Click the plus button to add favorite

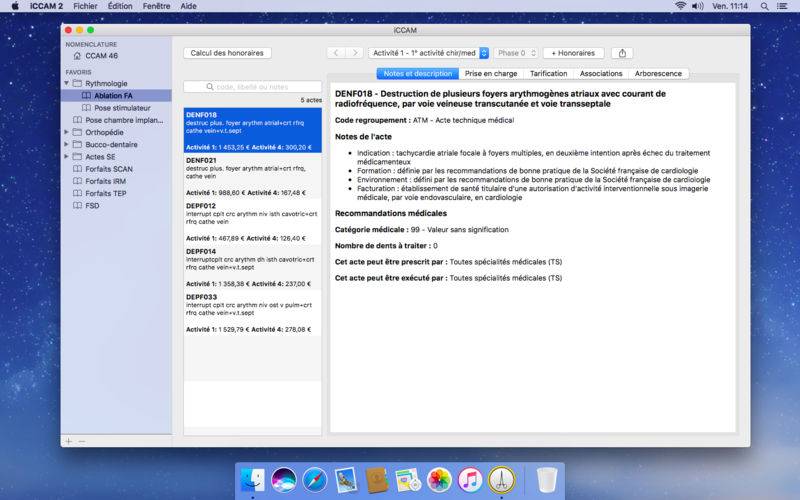point(68,441)
